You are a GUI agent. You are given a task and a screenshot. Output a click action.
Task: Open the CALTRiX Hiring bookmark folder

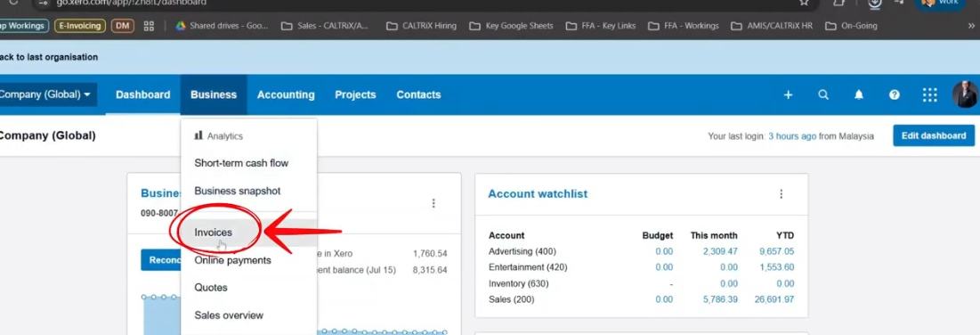tap(422, 26)
